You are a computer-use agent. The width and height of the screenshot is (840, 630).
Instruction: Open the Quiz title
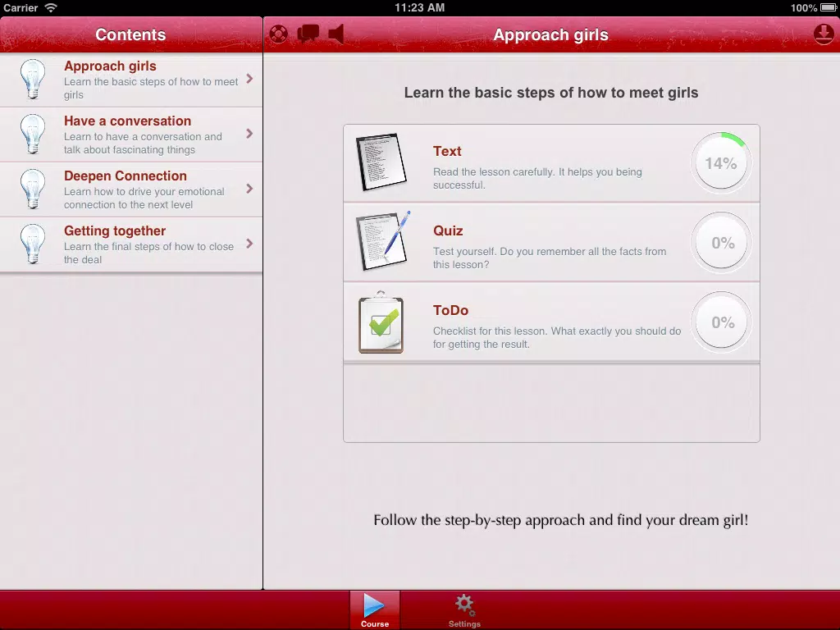(448, 231)
